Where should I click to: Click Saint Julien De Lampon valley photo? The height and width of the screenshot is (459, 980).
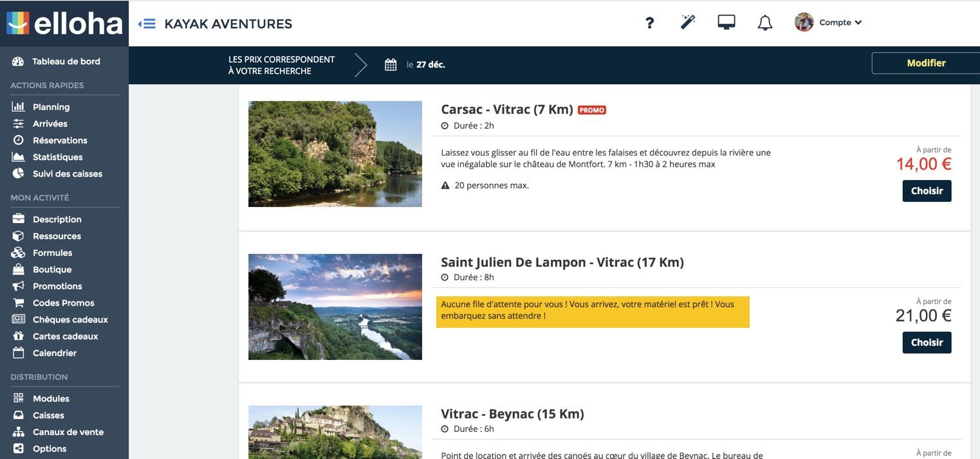pyautogui.click(x=335, y=307)
